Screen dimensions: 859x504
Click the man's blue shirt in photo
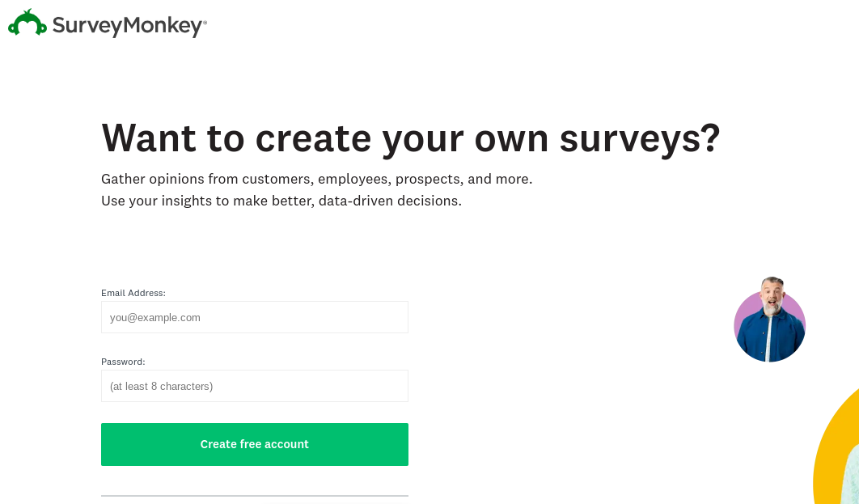pyautogui.click(x=769, y=337)
